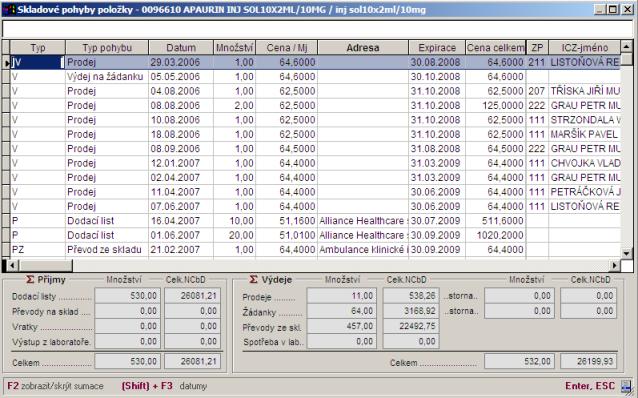Click Příjmy Celkem quantity field
Image resolution: width=638 pixels, height=398 pixels.
[128, 361]
